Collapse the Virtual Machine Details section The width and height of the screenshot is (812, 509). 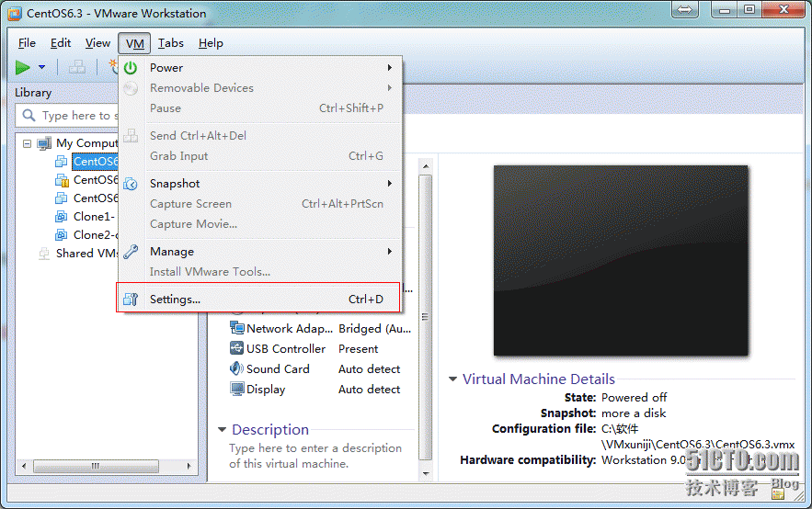(452, 379)
